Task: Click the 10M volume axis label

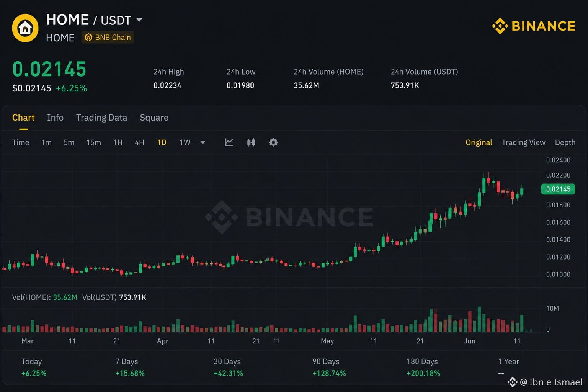Action: [552, 309]
